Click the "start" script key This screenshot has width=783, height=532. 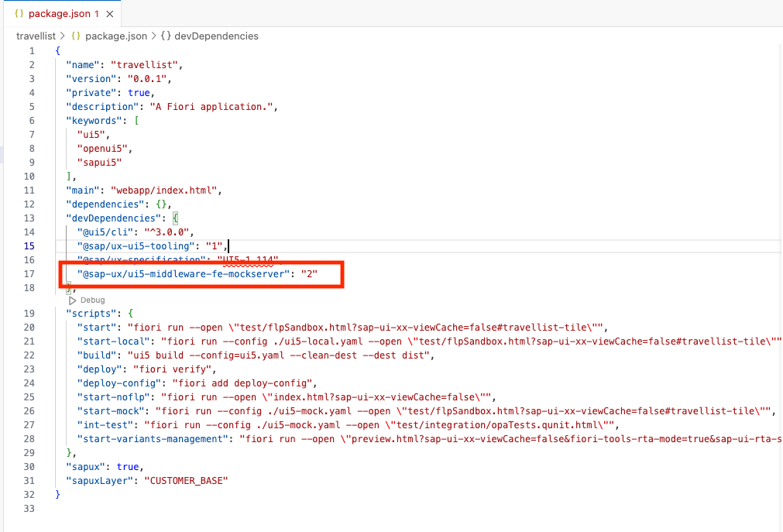click(97, 328)
